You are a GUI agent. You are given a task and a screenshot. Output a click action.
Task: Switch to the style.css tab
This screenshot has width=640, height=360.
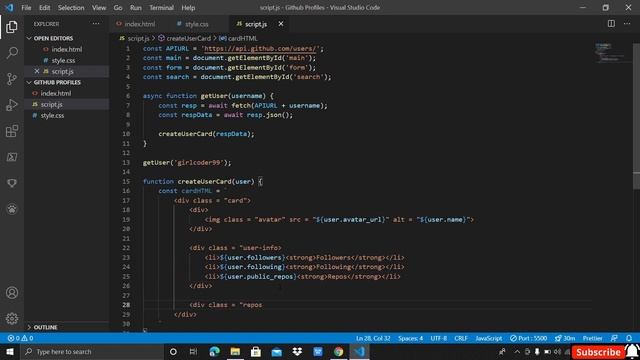click(196, 24)
